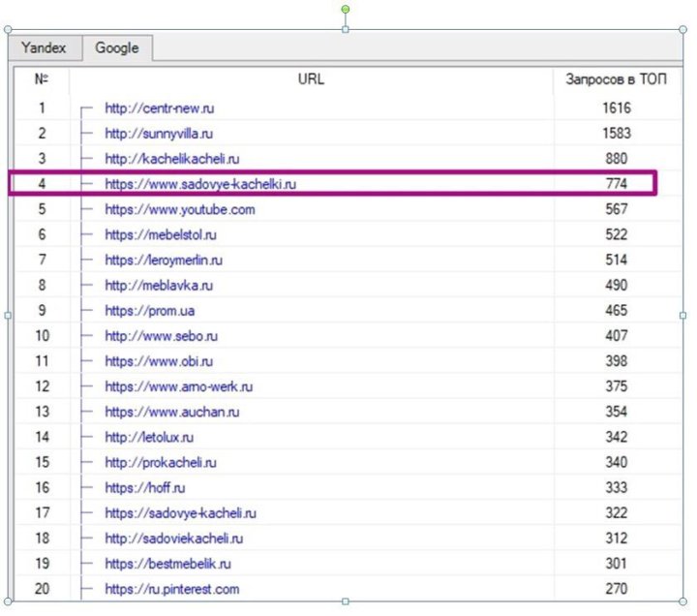This screenshot has height=616, width=697.
Task: Select value 407 in queries column
Action: (x=617, y=336)
